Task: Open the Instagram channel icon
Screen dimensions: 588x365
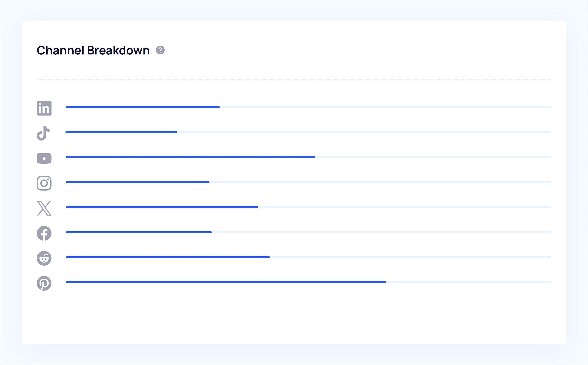Action: [x=44, y=183]
